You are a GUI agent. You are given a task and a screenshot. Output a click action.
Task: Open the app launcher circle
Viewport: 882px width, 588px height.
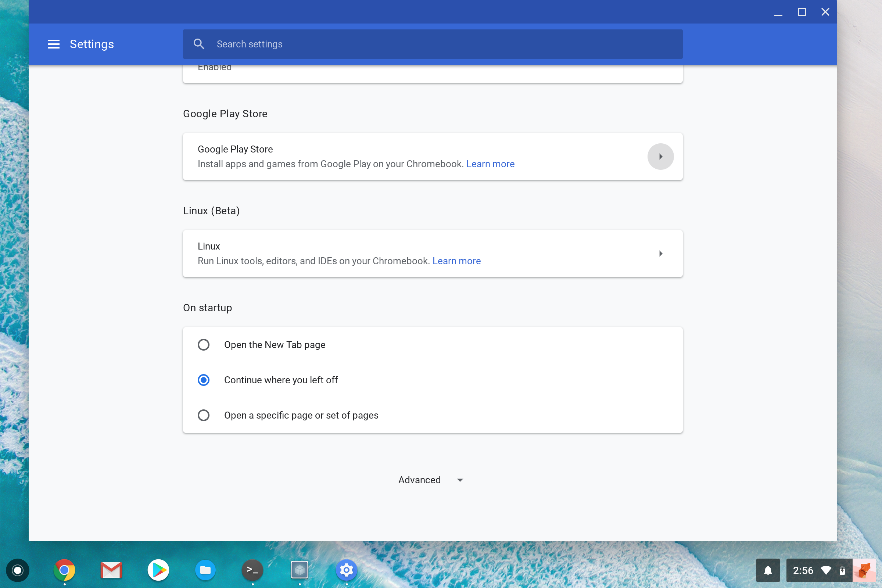(x=17, y=570)
